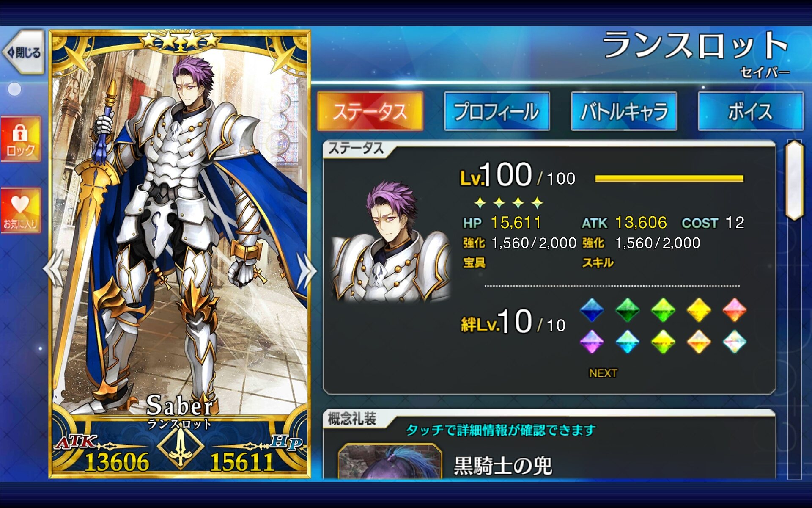The width and height of the screenshot is (812, 508).
Task: Click the cyan bond gem icon
Action: point(628,342)
